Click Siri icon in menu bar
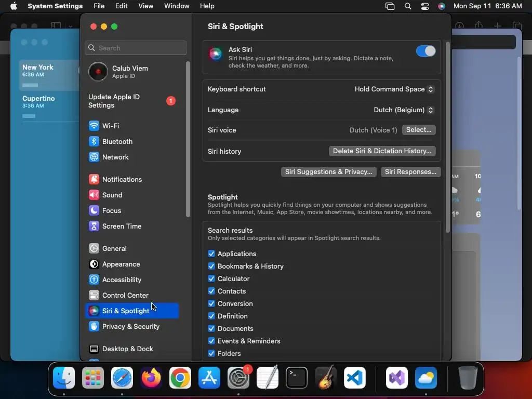This screenshot has width=532, height=399. point(442,6)
